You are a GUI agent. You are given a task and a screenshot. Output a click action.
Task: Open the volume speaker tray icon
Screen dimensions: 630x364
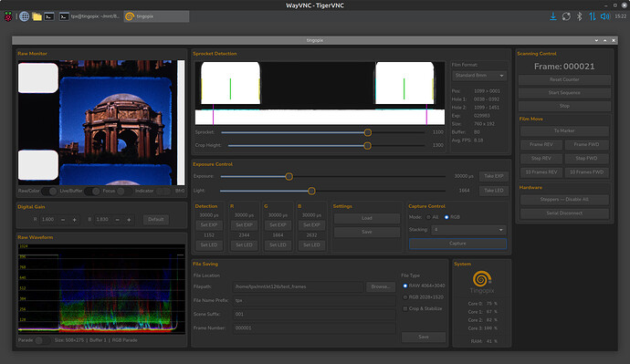605,16
